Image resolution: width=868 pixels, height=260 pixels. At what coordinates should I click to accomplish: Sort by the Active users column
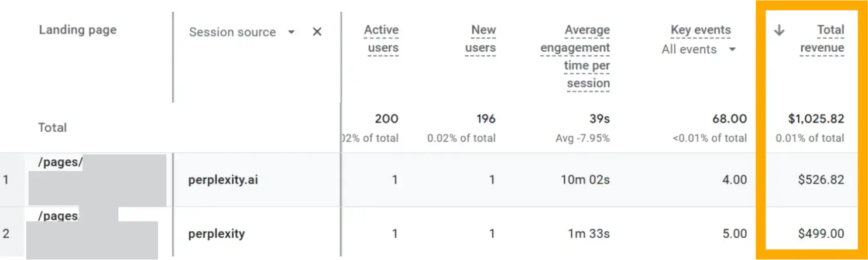click(383, 39)
